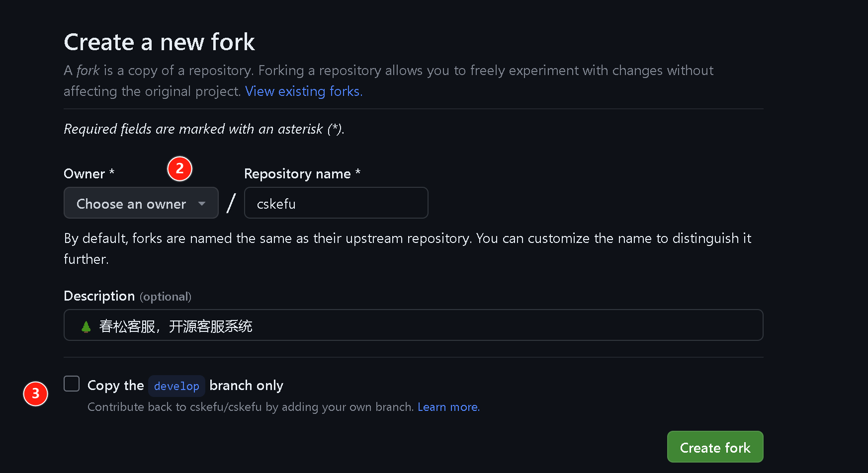Click the green tree emoji in description
Viewport: 868px width, 473px height.
86,326
